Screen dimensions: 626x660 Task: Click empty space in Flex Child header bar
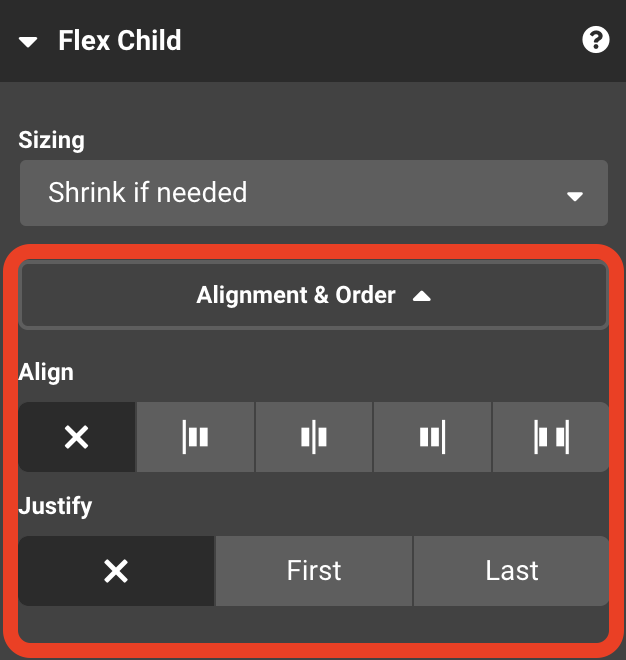click(x=380, y=41)
